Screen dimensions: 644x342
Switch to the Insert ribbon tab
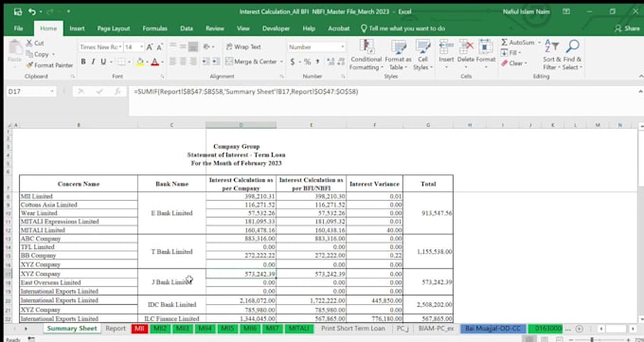(77, 28)
